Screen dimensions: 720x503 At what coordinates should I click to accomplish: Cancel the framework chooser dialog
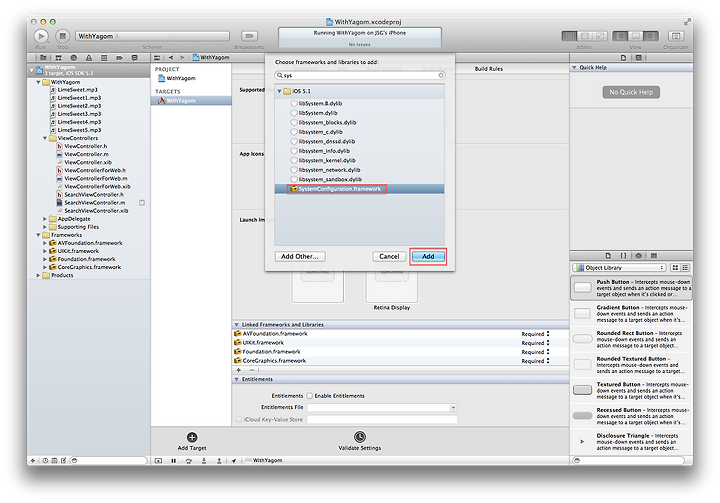coord(389,256)
